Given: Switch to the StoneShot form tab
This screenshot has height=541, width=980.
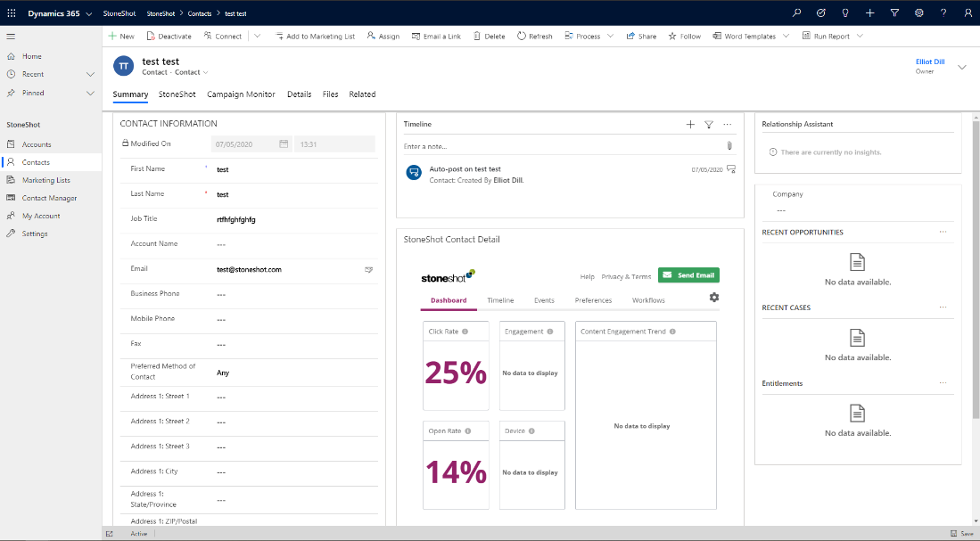Looking at the screenshot, I should (x=177, y=94).
